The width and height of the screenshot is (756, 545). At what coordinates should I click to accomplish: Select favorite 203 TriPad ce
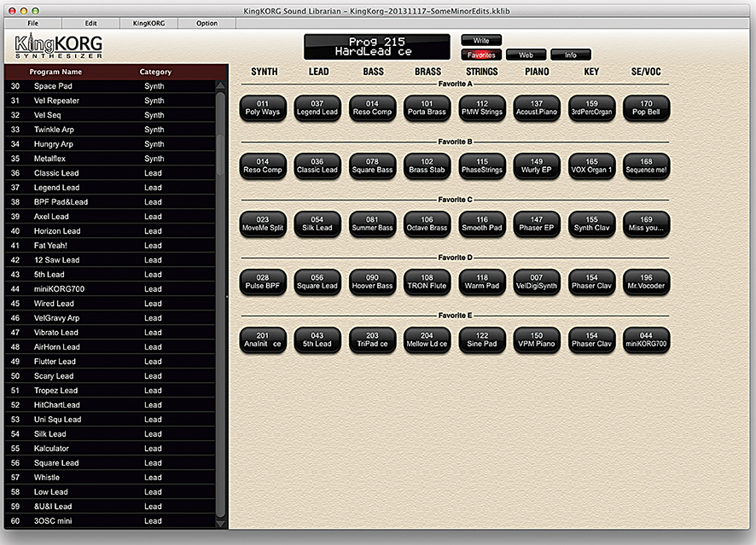point(372,339)
